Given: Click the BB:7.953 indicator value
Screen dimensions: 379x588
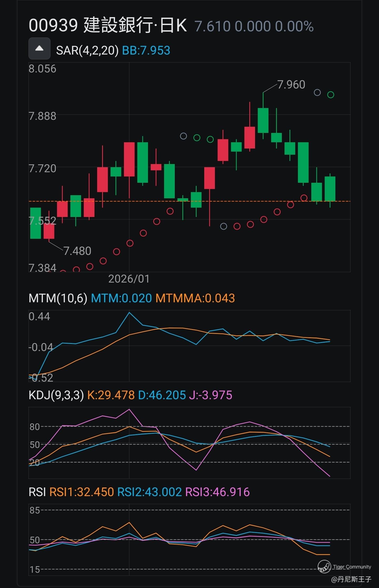Looking at the screenshot, I should tap(146, 50).
